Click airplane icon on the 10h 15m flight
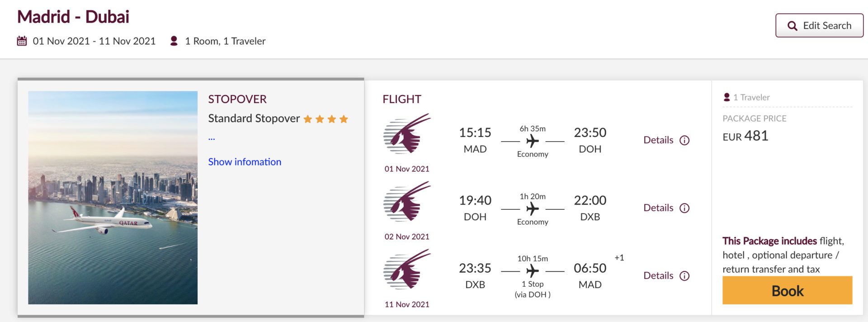This screenshot has height=322, width=868. (x=533, y=271)
